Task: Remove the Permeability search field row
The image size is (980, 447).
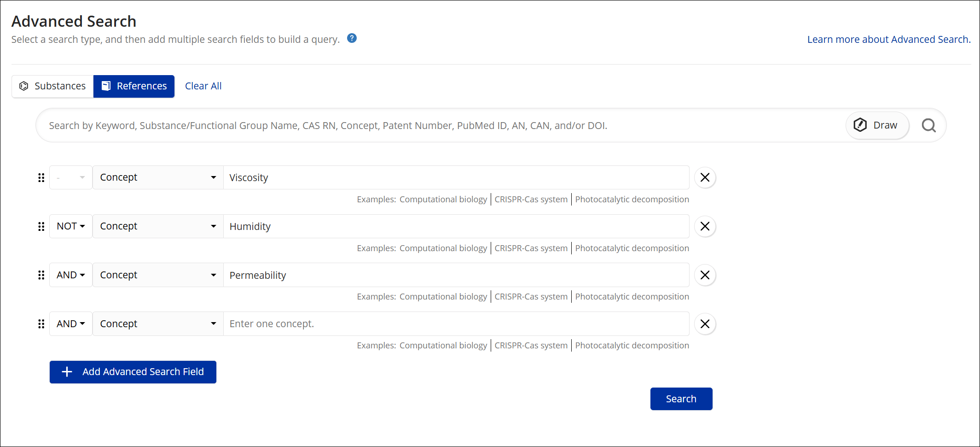Action: click(x=705, y=275)
